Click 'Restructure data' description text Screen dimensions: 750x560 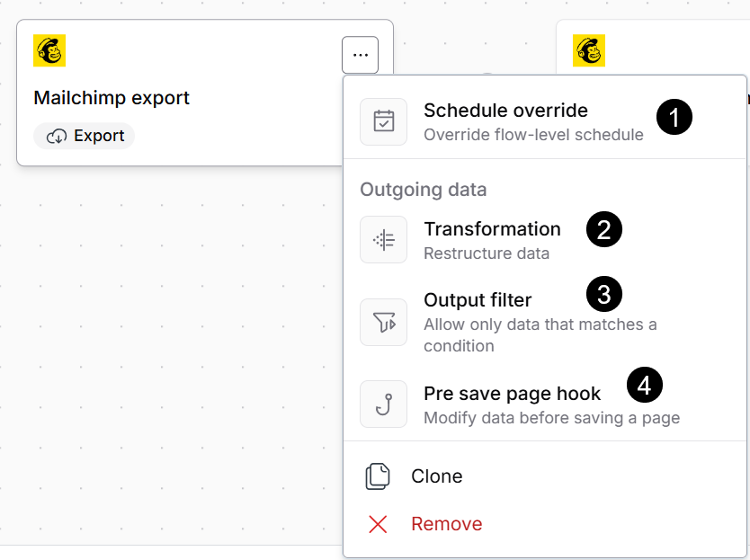[x=487, y=253]
